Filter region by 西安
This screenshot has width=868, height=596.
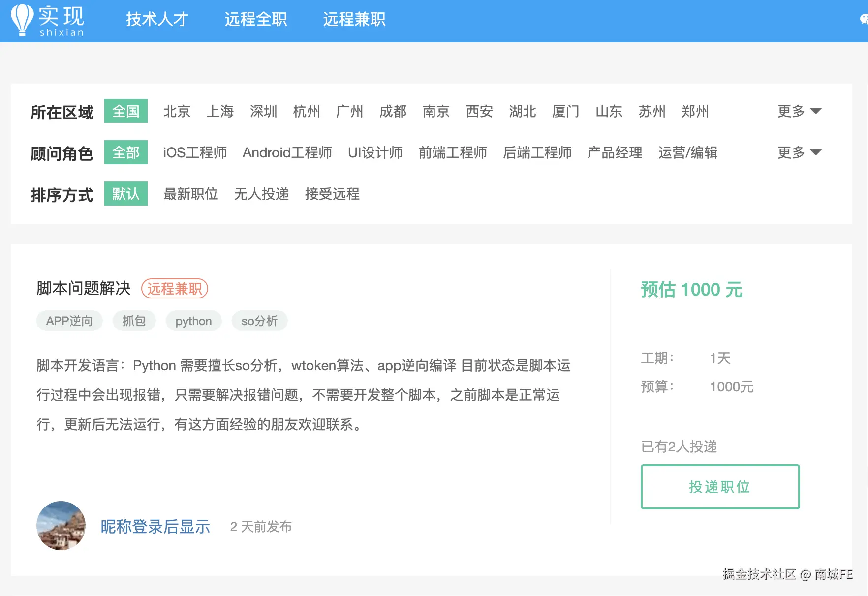tap(479, 112)
